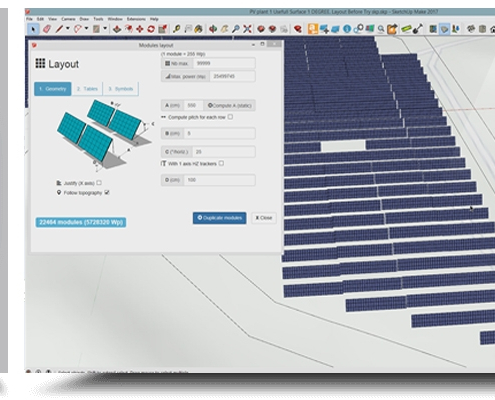The image size is (495, 400).
Task: Activate the Push/Pull tool
Action: point(117,29)
